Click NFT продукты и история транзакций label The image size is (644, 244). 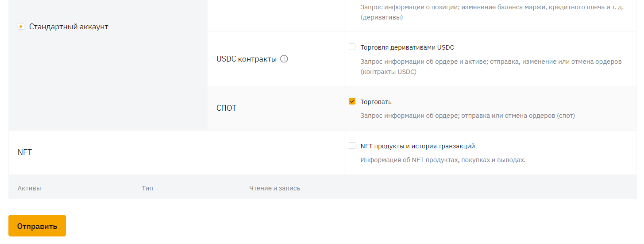[417, 146]
